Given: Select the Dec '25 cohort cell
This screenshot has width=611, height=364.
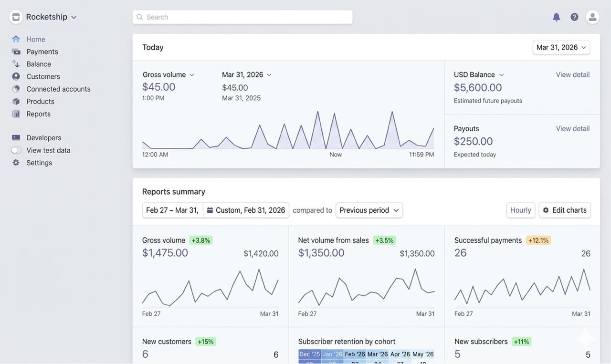Looking at the screenshot, I should 310,354.
